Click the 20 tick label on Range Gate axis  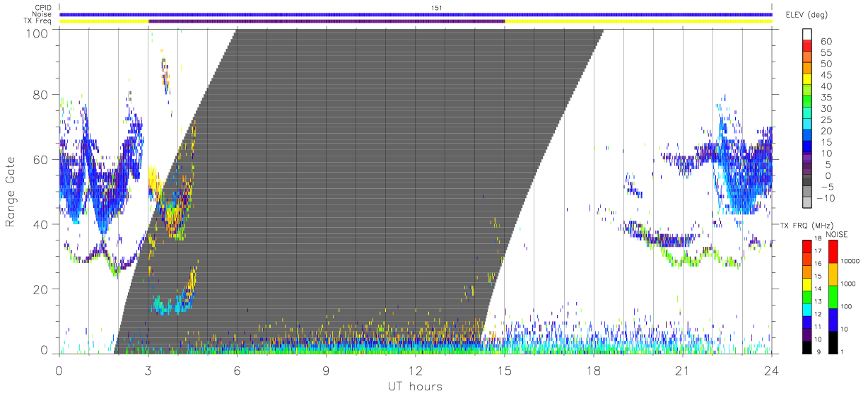click(x=41, y=289)
